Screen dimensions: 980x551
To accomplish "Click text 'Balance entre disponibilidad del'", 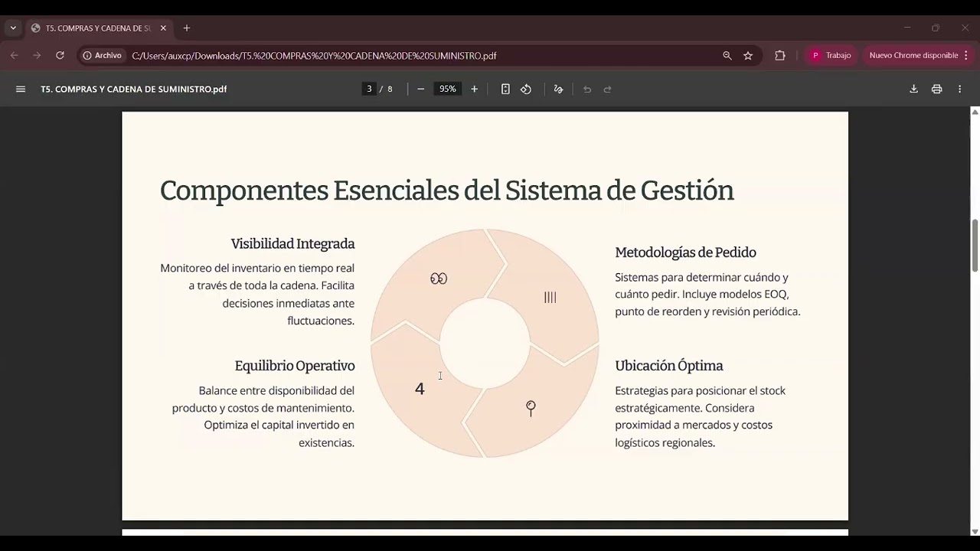I will pyautogui.click(x=276, y=390).
